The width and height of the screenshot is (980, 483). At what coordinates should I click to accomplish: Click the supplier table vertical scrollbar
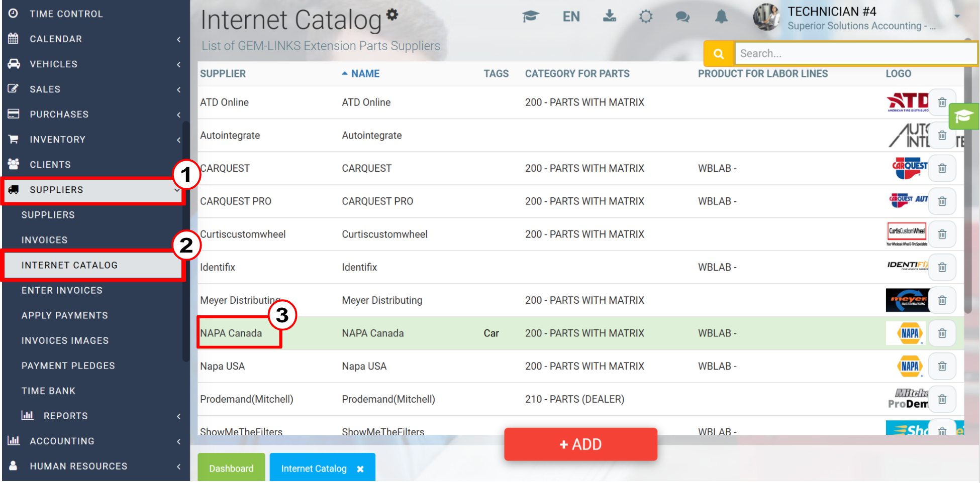pyautogui.click(x=968, y=176)
